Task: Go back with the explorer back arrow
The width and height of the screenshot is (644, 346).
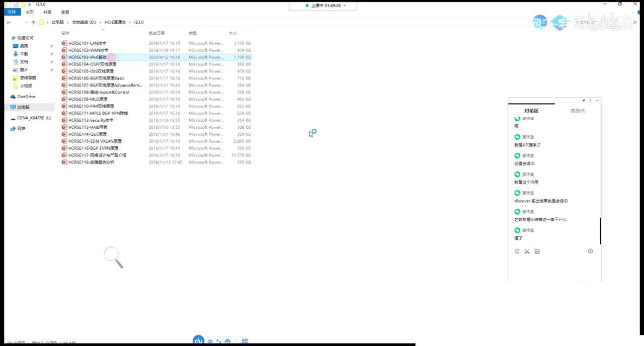Action: pyautogui.click(x=9, y=23)
